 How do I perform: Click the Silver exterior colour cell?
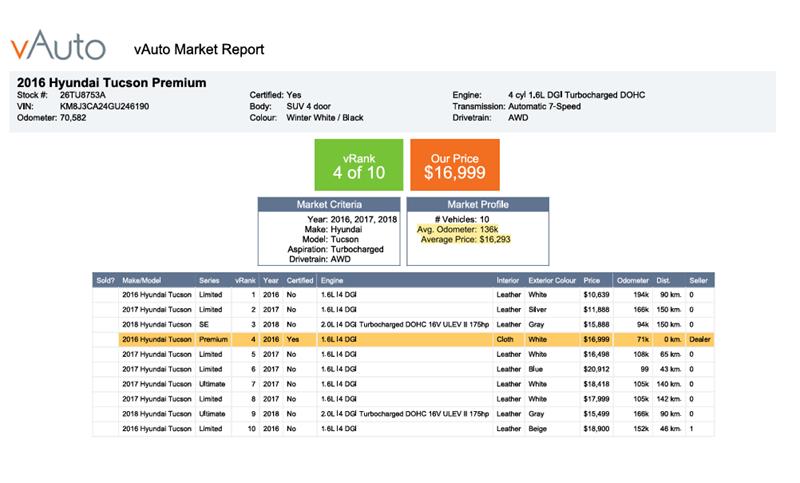(537, 310)
